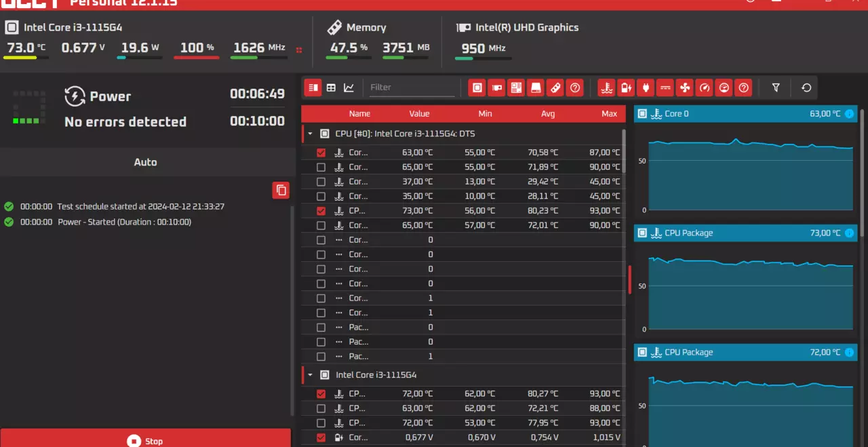The width and height of the screenshot is (868, 447).
Task: Click the log entry 'Test schedule started at 2024-02-12 21:33:27'
Action: (140, 207)
